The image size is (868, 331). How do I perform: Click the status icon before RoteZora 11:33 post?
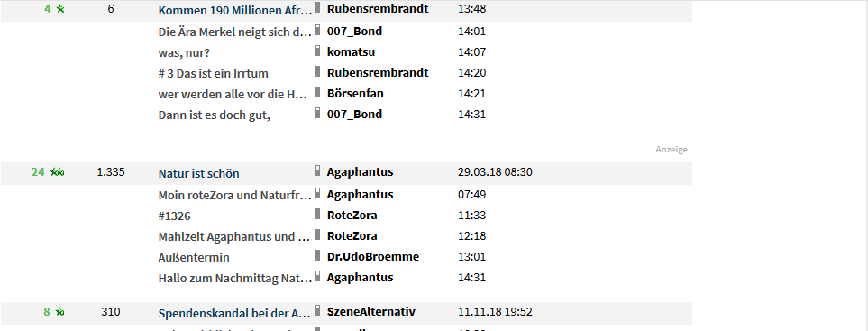point(318,214)
